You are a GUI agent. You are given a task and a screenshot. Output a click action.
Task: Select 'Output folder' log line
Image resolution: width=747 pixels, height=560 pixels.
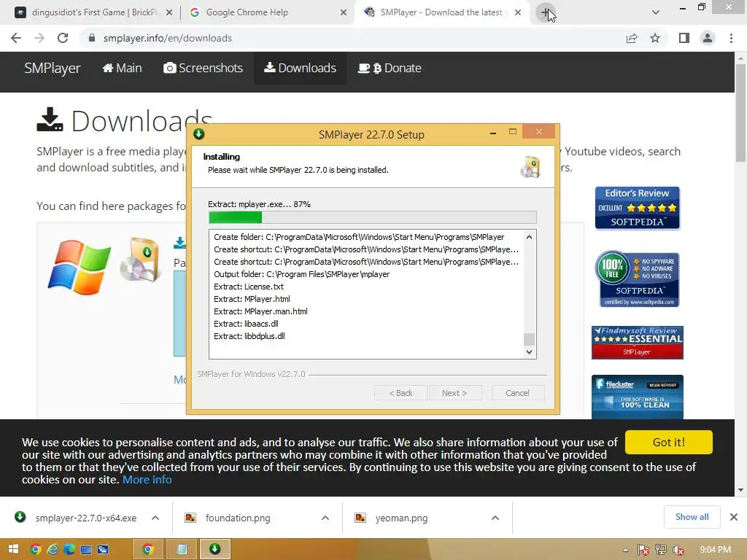coord(301,274)
